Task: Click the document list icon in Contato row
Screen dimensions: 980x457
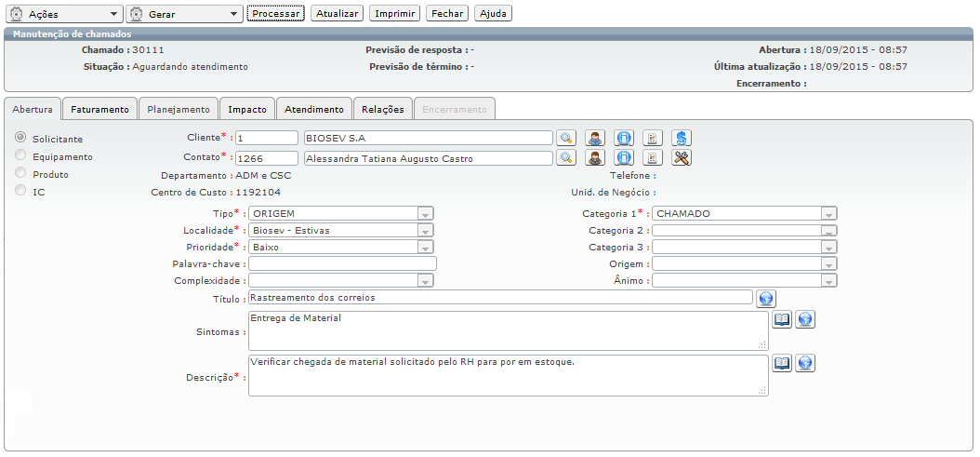Action: pyautogui.click(x=653, y=157)
